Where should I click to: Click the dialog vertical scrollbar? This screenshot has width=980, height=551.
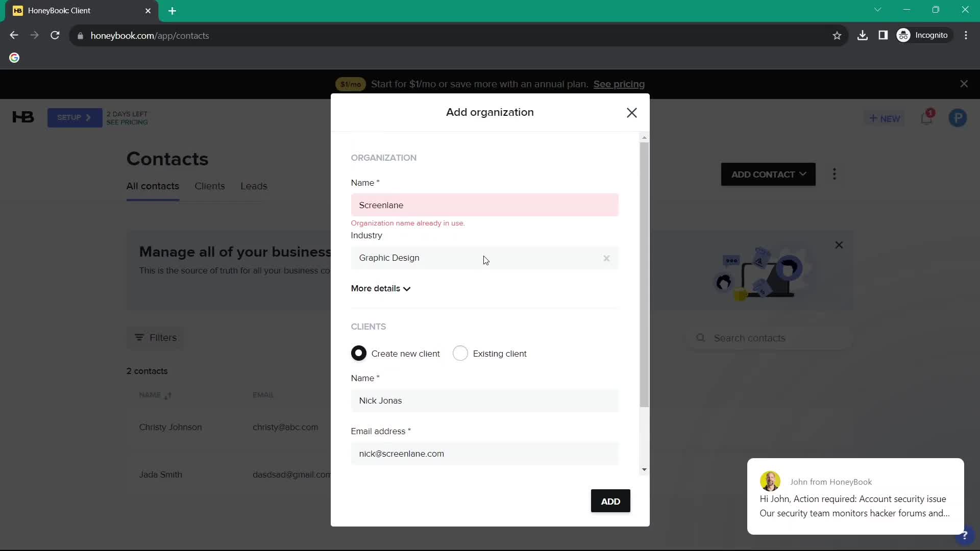[644, 275]
